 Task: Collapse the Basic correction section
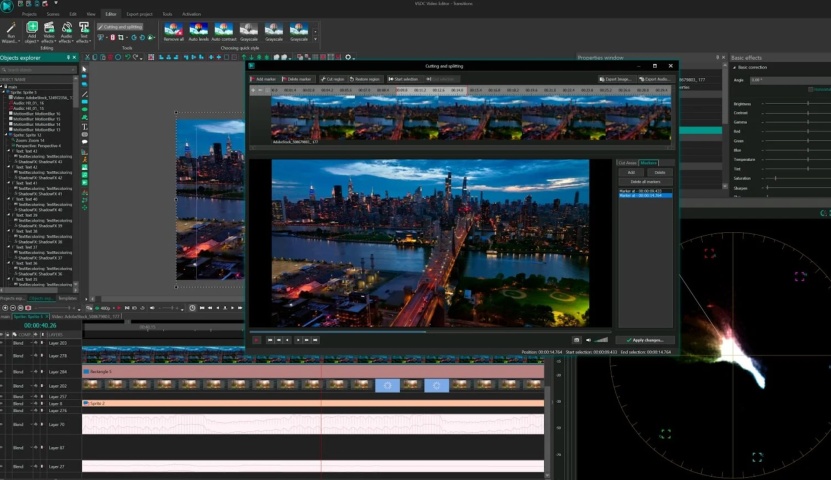735,68
